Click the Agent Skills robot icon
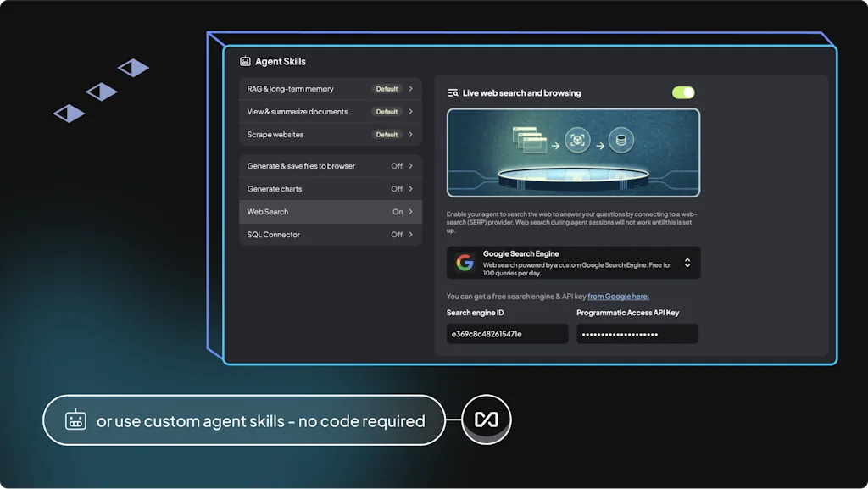 [x=245, y=61]
